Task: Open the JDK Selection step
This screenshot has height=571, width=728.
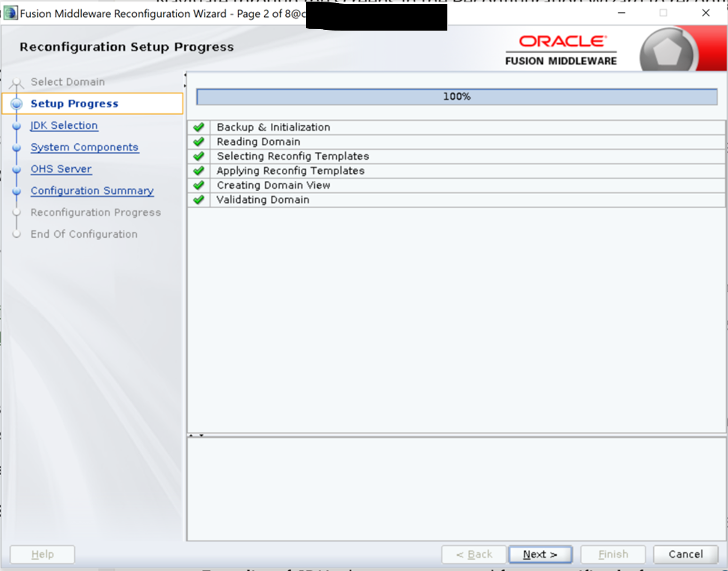Action: [x=64, y=125]
